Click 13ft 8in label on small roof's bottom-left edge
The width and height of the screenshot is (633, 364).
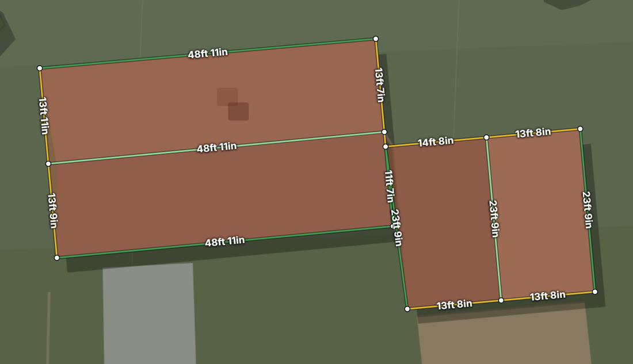tap(455, 305)
